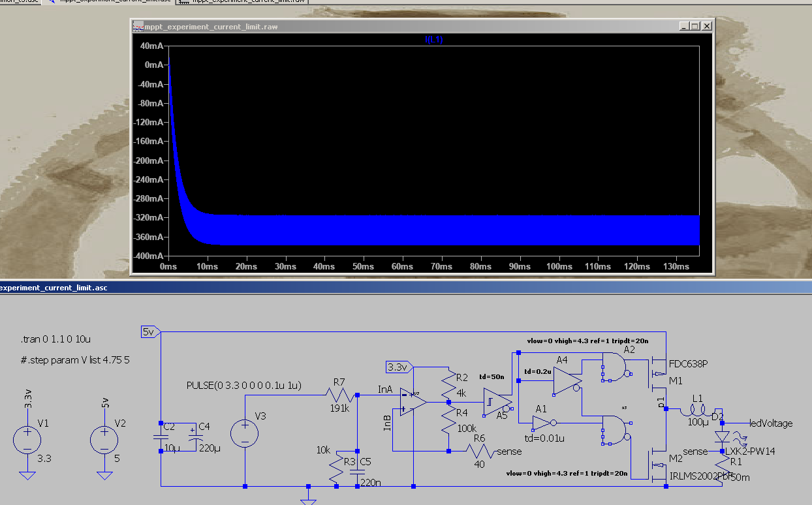Select resistor R3 symbol
This screenshot has width=812, height=505.
click(336, 468)
